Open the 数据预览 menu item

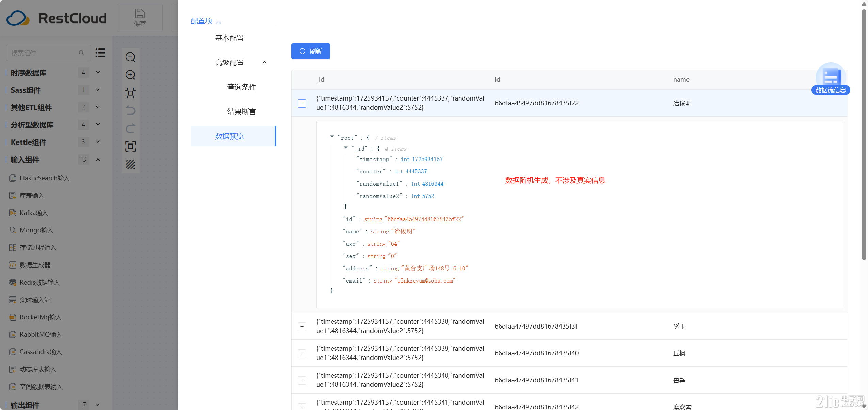pyautogui.click(x=233, y=136)
